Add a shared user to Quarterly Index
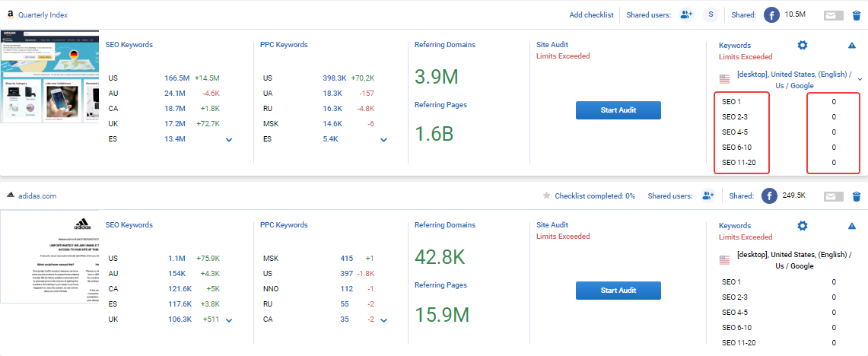Viewport: 868px width, 356px height. click(x=686, y=15)
